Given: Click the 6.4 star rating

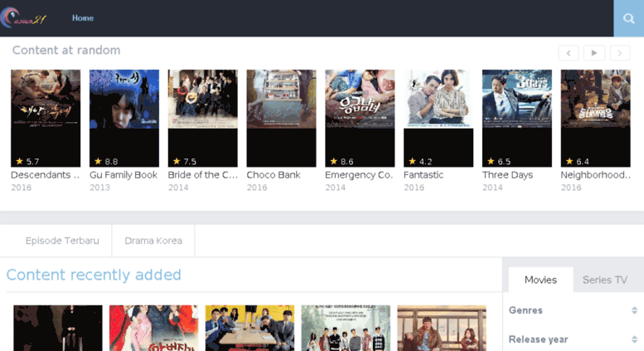Looking at the screenshot, I should (x=578, y=162).
